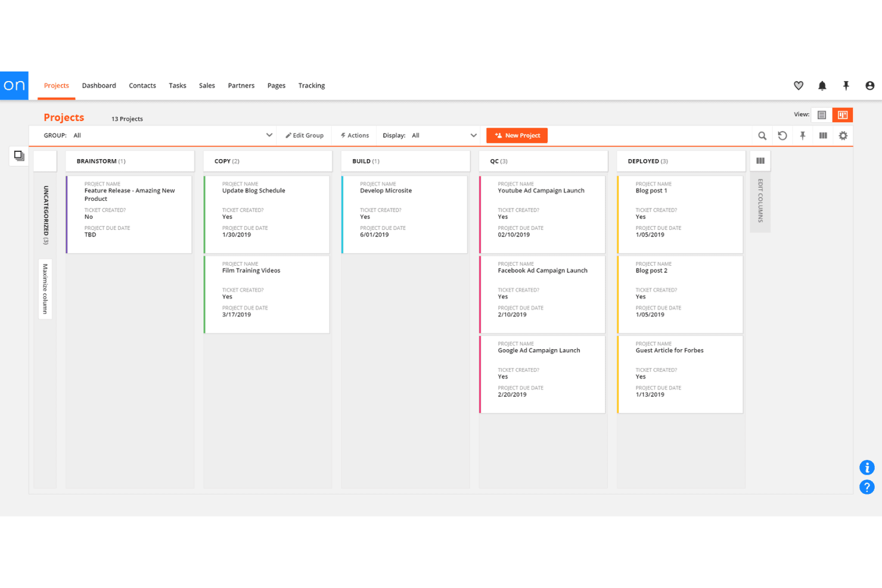Image resolution: width=882 pixels, height=588 pixels.
Task: Open Youtube Ad Campaign Launch card
Action: (542, 214)
